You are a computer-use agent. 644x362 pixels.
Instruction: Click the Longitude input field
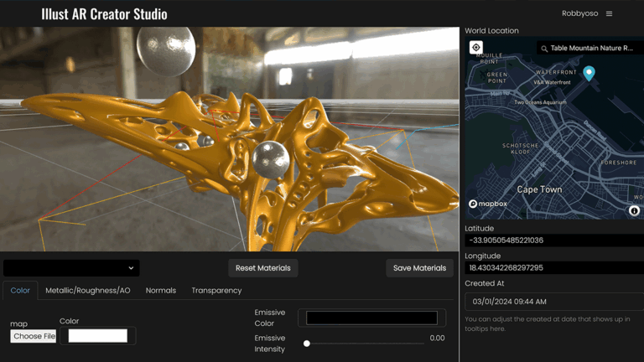point(554,267)
